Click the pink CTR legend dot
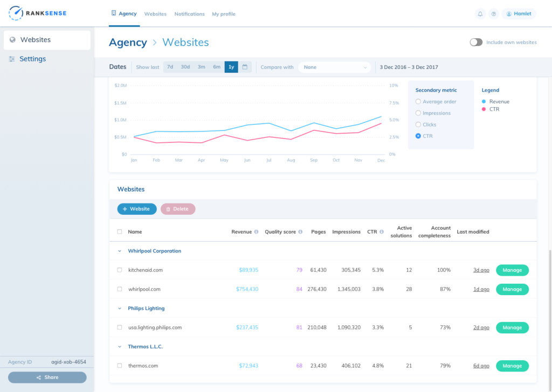 pyautogui.click(x=484, y=109)
